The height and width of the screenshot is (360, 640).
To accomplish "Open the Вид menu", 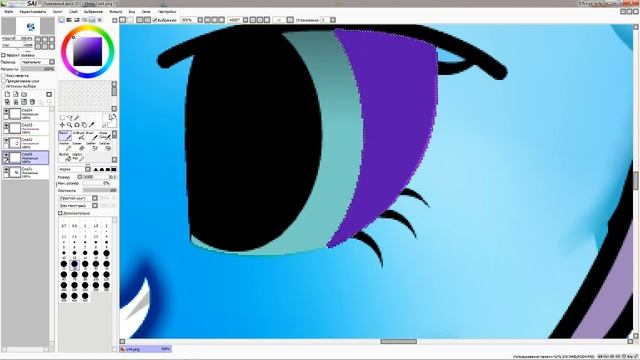I will tap(132, 11).
